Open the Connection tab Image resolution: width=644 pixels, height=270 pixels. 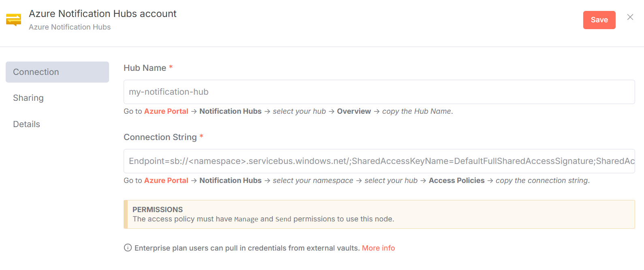click(x=57, y=72)
